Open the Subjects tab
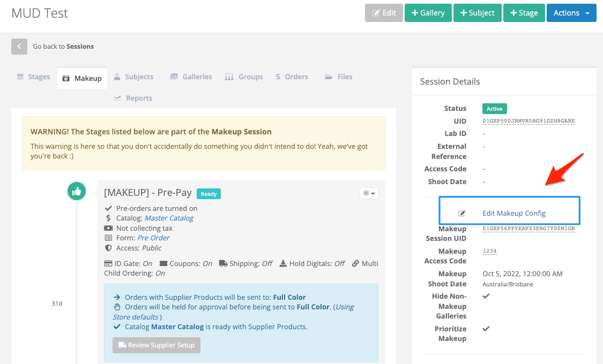 (134, 77)
